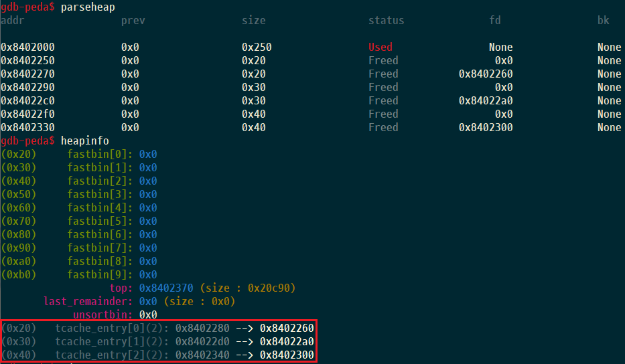Click chunk address 0x8402290
625x364 pixels.
(28, 88)
